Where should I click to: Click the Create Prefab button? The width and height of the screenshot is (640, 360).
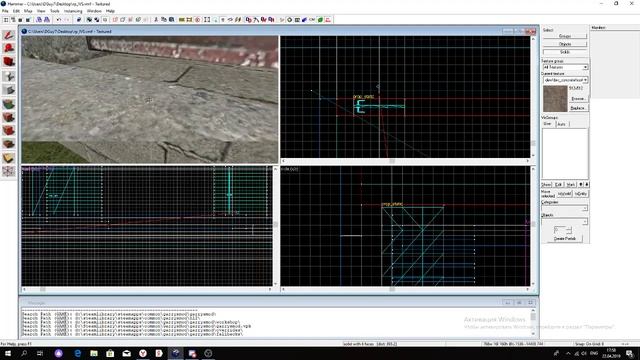(565, 238)
